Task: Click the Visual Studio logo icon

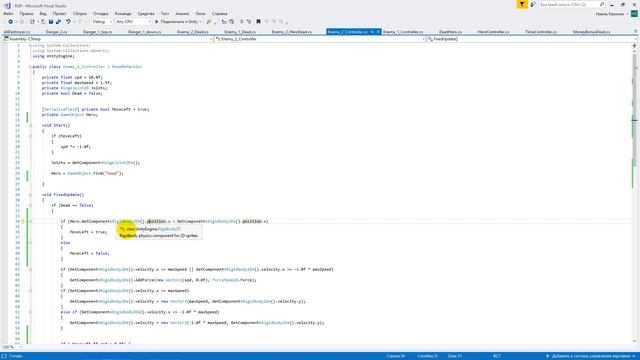Action: (x=7, y=5)
